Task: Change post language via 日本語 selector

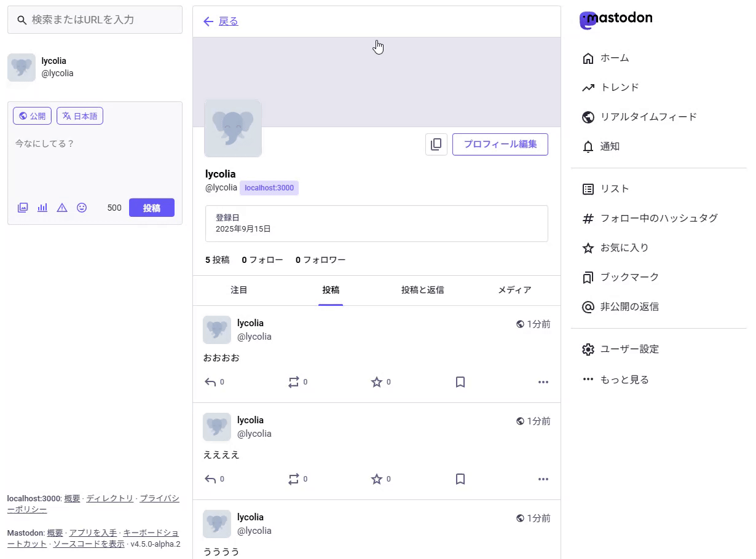Action: 80,116
